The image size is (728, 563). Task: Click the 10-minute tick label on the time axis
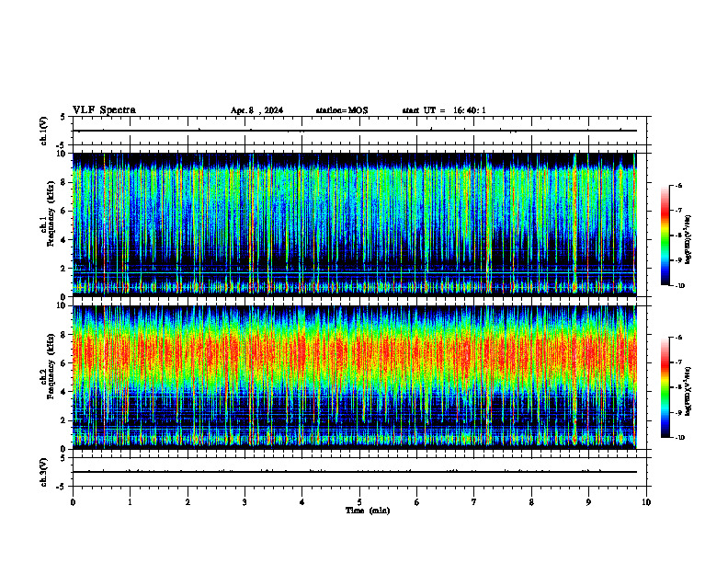(646, 502)
